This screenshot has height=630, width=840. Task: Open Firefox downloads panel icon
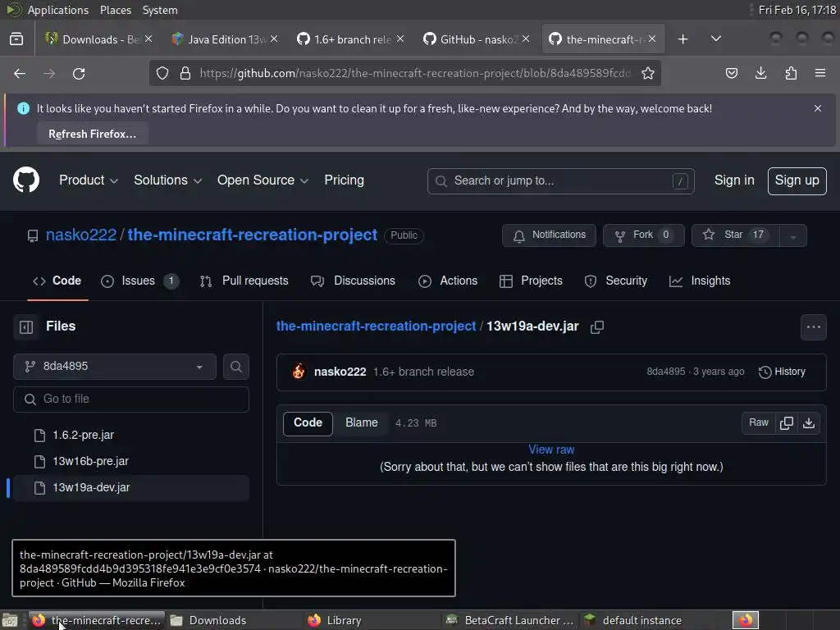coord(760,73)
